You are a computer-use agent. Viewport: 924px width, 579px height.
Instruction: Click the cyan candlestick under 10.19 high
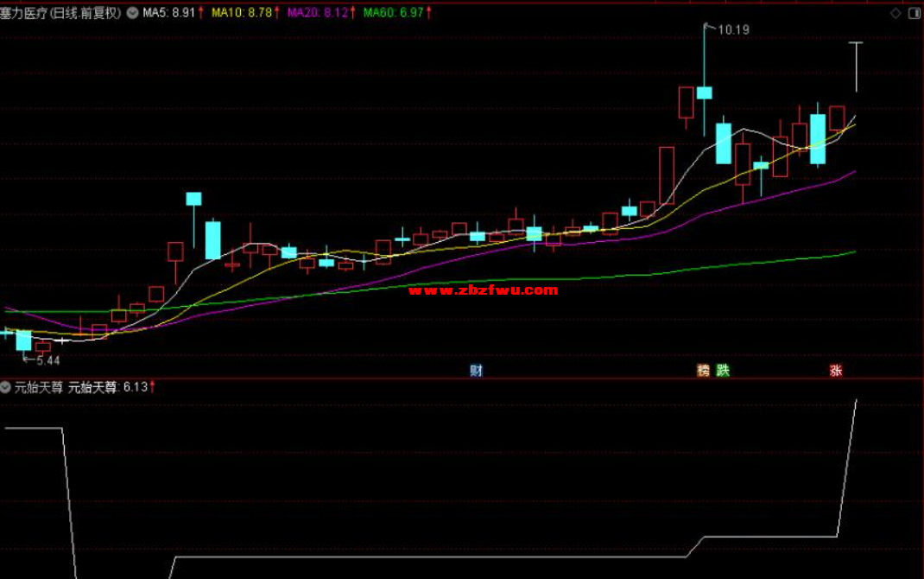coord(704,92)
